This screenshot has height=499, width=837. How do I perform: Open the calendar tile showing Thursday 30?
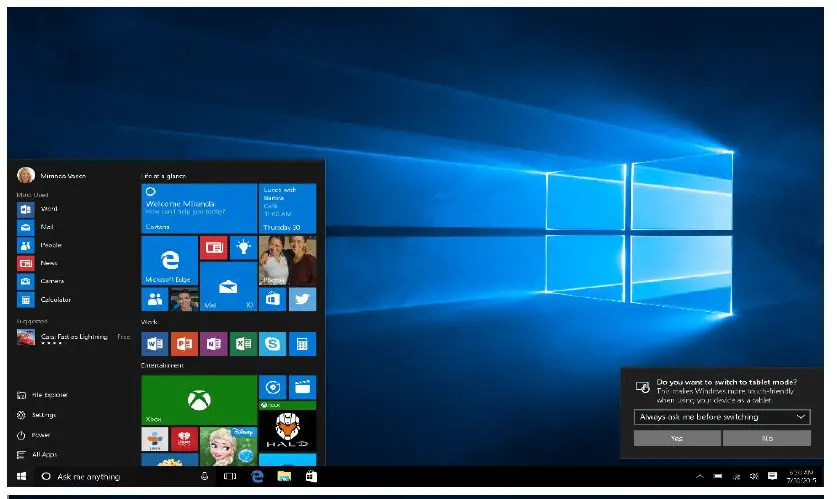pyautogui.click(x=287, y=209)
